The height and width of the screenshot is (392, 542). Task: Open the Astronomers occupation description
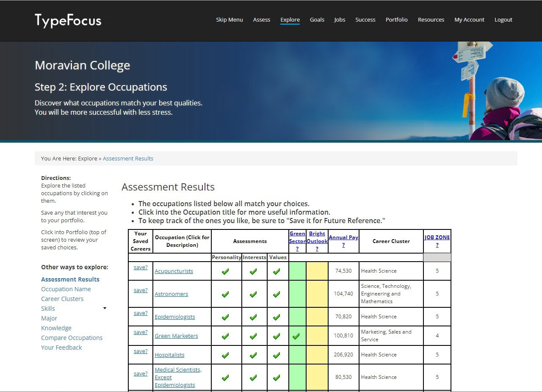pos(171,294)
